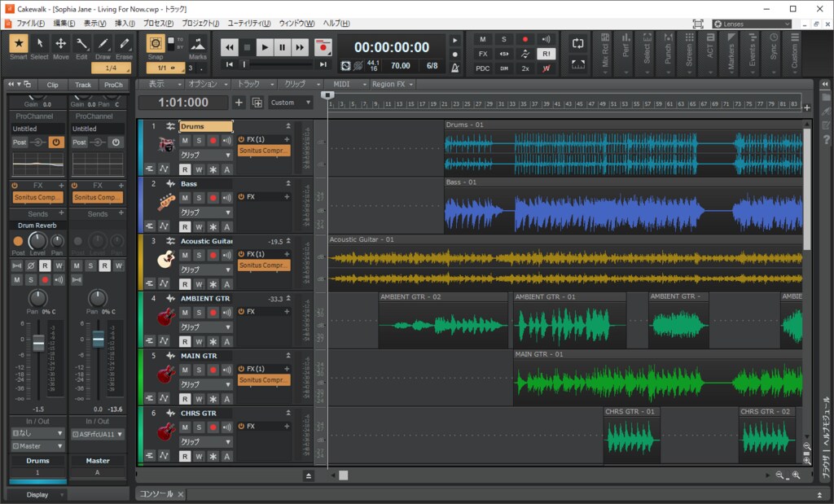
Task: Pick the Edit tool
Action: [81, 44]
